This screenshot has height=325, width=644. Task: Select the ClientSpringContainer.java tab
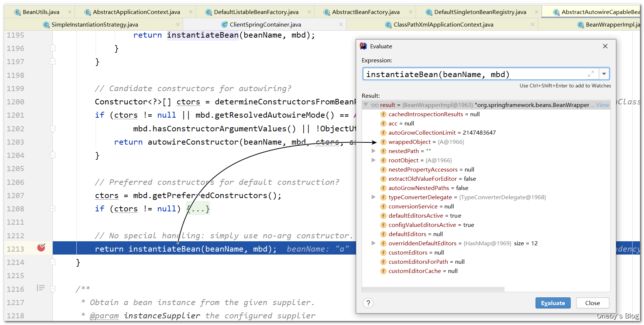265,25
